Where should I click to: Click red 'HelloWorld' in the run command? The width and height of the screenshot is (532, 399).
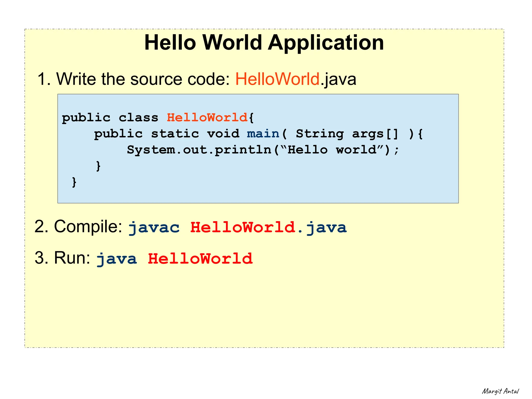[200, 259]
